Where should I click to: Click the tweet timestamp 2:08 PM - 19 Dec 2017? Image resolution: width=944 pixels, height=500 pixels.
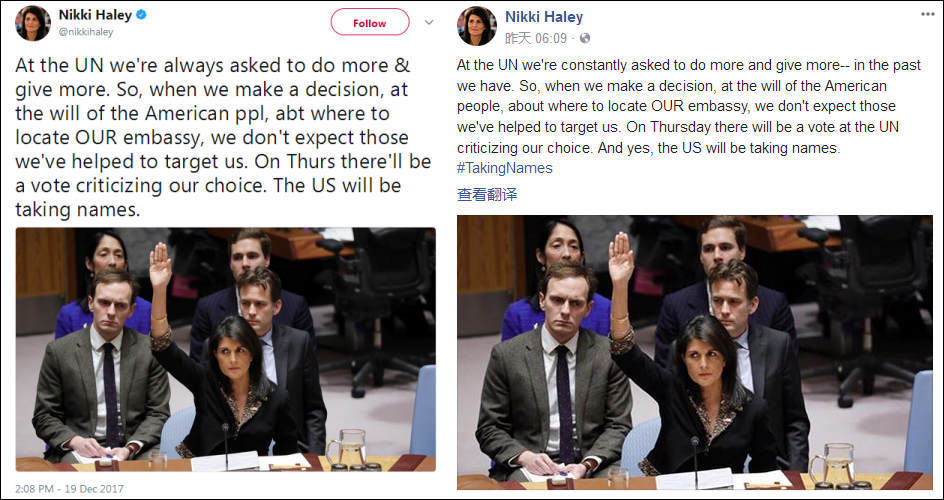point(69,489)
